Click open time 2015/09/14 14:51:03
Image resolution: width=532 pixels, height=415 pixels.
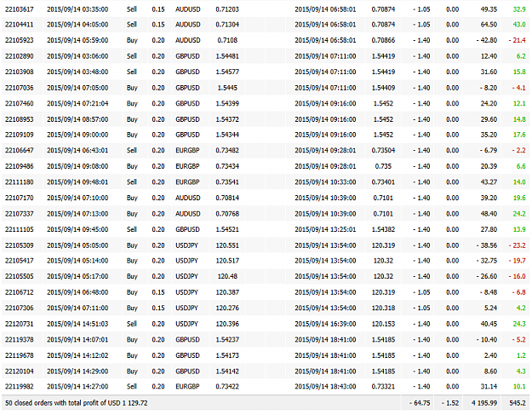coord(77,324)
